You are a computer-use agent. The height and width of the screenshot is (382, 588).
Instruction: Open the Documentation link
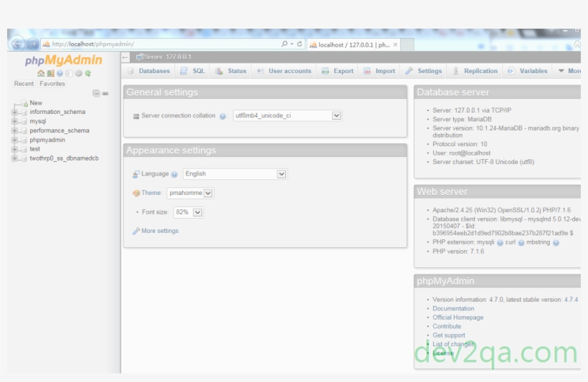[x=453, y=308]
